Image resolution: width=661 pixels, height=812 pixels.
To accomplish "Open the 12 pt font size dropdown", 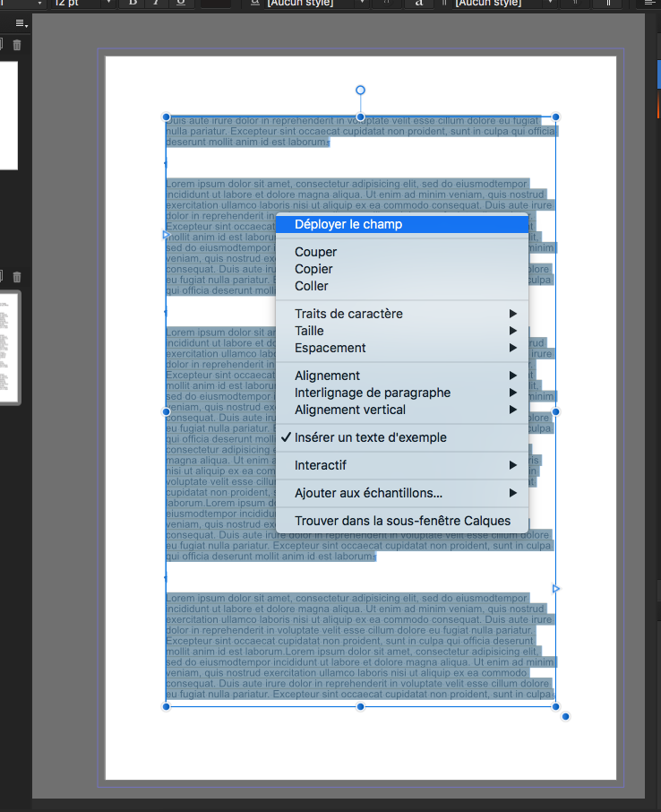I will (x=108, y=3).
